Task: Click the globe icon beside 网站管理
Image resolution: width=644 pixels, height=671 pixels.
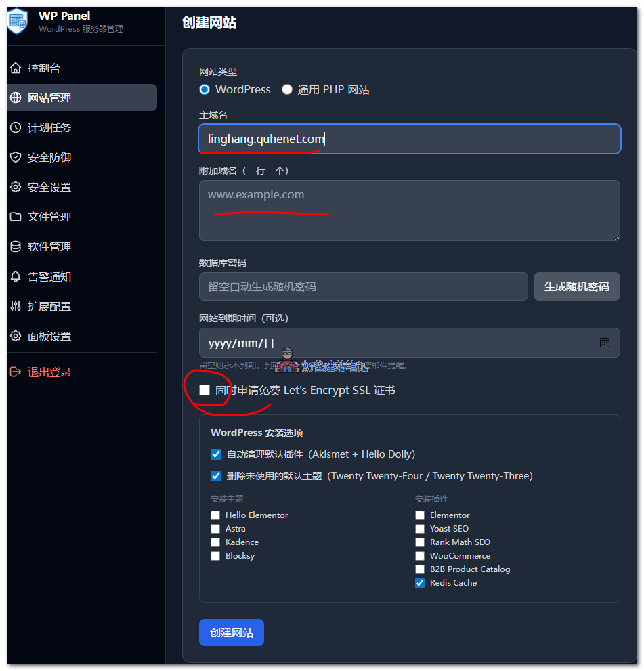Action: 16,98
